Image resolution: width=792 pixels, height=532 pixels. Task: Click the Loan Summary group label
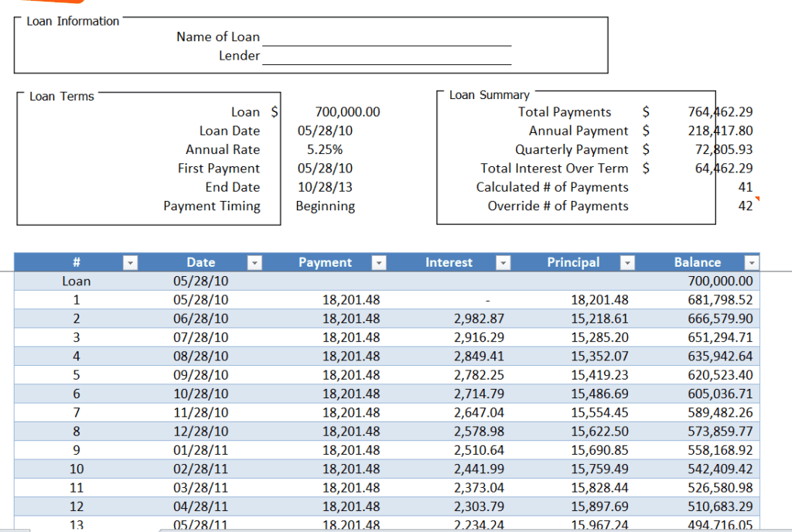coord(490,95)
